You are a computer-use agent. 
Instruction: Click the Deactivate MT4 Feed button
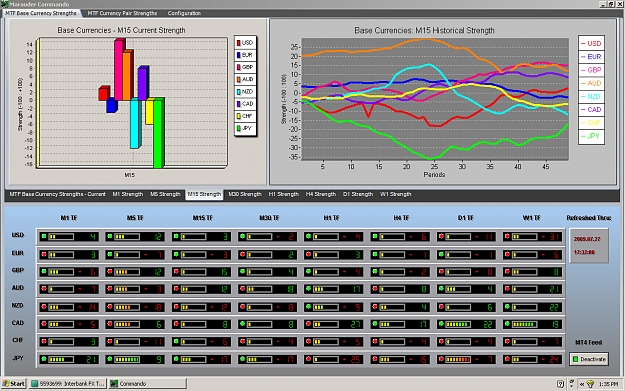(589, 359)
